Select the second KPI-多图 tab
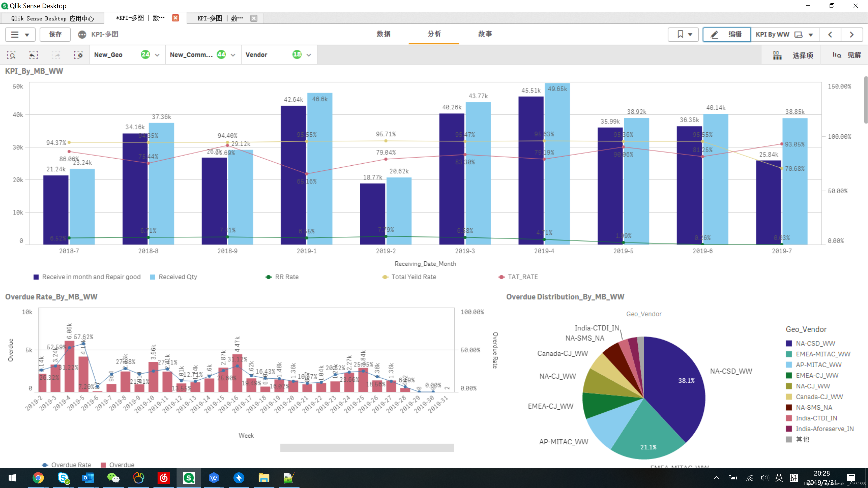 (x=220, y=18)
